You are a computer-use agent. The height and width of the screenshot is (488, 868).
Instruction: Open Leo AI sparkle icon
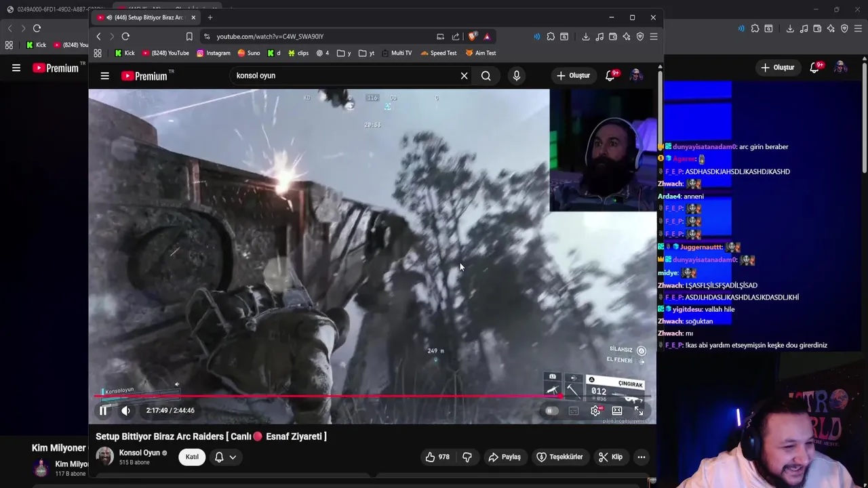pyautogui.click(x=627, y=37)
